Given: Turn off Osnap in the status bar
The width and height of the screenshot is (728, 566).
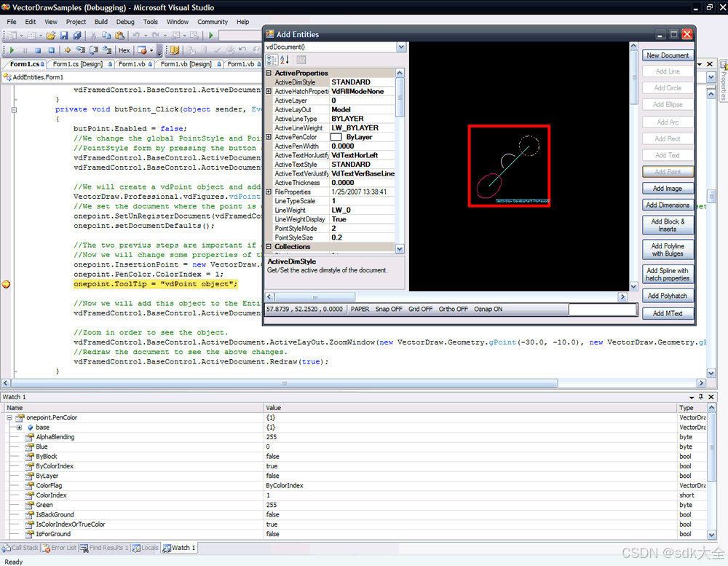Looking at the screenshot, I should point(488,308).
